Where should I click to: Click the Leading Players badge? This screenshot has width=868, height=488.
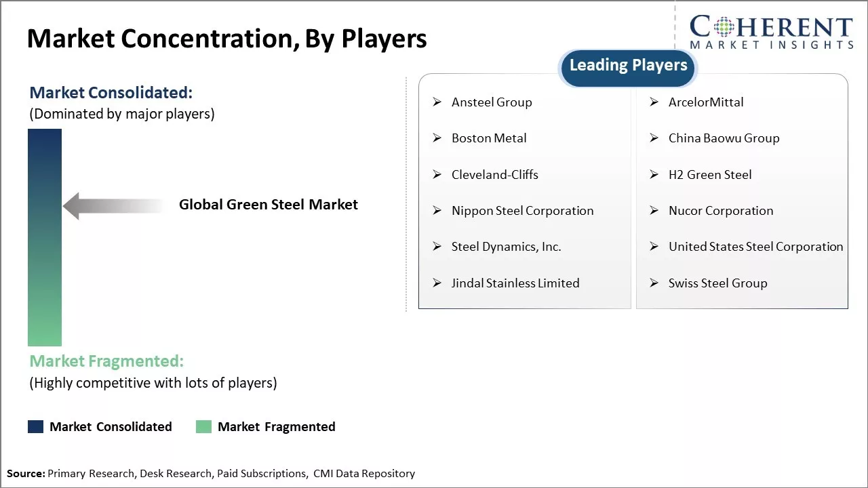628,66
